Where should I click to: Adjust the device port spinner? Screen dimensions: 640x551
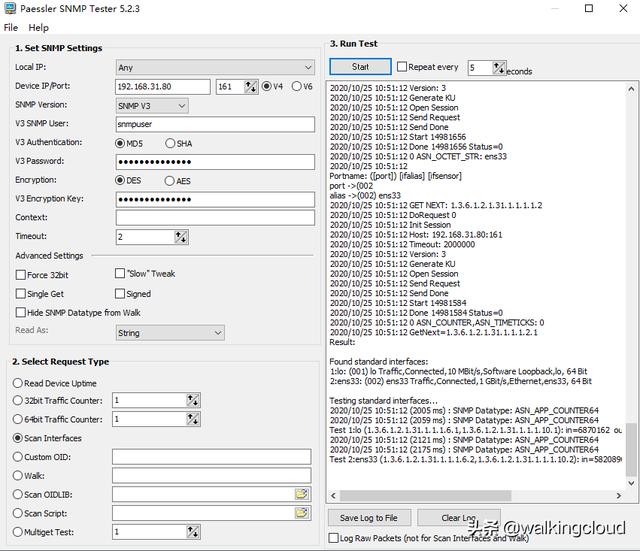(x=251, y=87)
